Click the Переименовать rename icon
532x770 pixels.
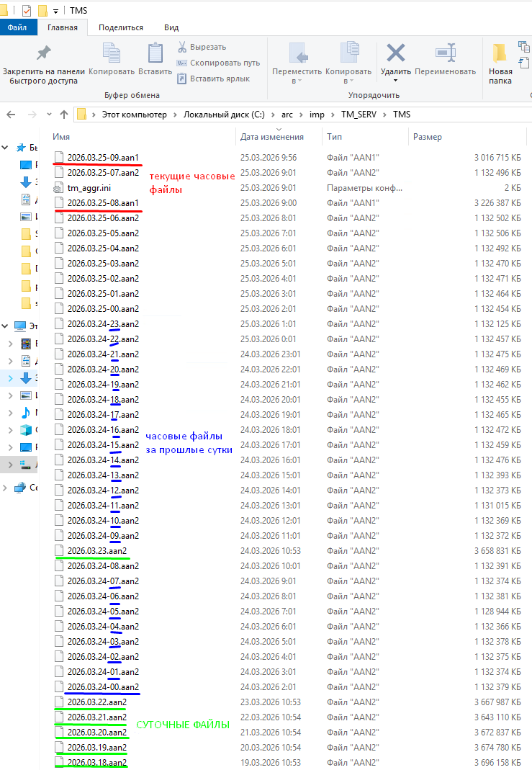[x=445, y=53]
